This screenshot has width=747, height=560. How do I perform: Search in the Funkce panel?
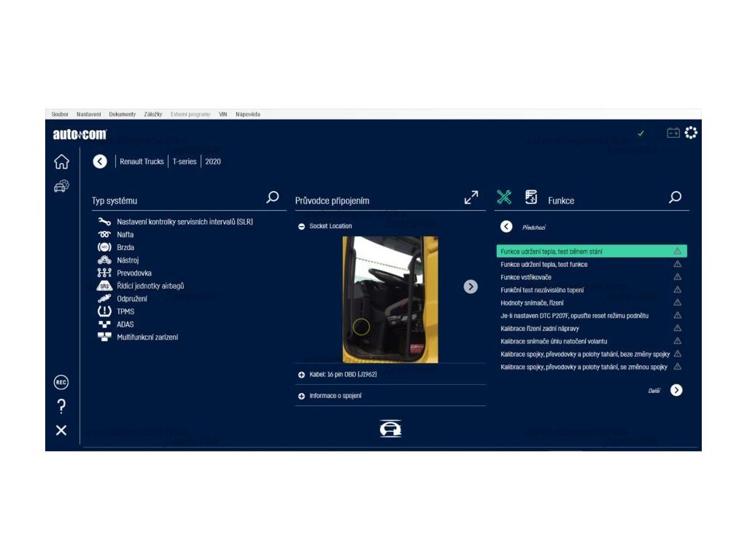coord(675,197)
